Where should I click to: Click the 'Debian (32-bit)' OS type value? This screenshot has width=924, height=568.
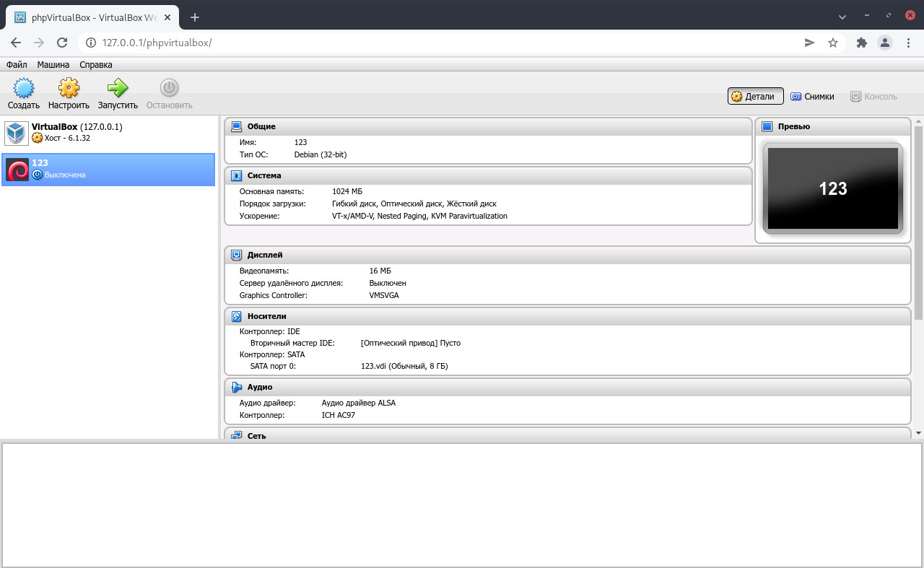coord(321,154)
